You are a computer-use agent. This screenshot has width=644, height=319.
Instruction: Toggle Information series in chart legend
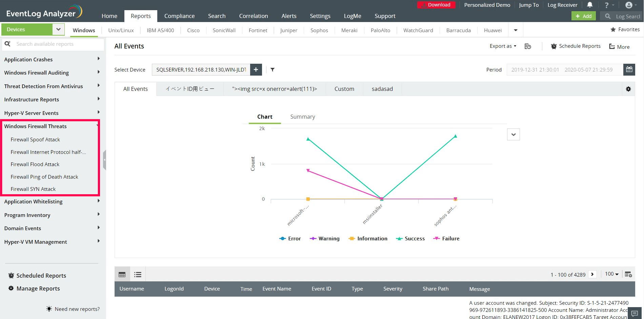coord(368,239)
